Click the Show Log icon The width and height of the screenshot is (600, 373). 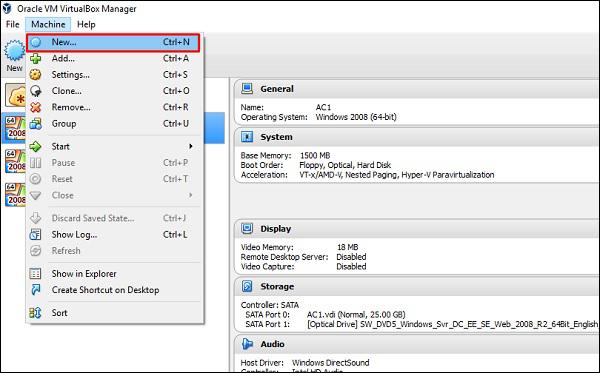(36, 235)
